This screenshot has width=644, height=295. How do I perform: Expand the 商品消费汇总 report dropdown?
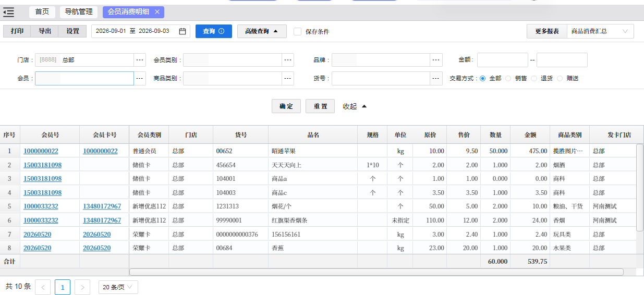(600, 31)
